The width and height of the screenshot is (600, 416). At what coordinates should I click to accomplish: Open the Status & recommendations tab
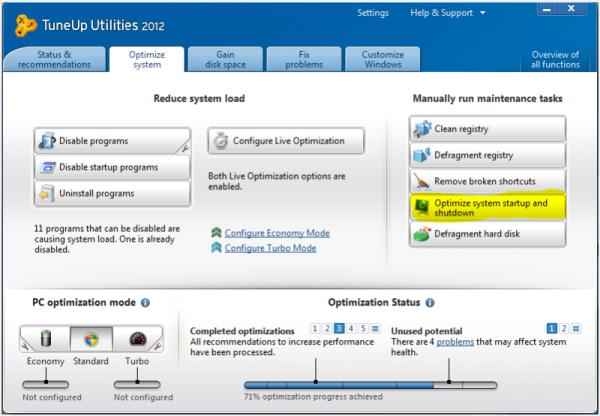tap(54, 59)
